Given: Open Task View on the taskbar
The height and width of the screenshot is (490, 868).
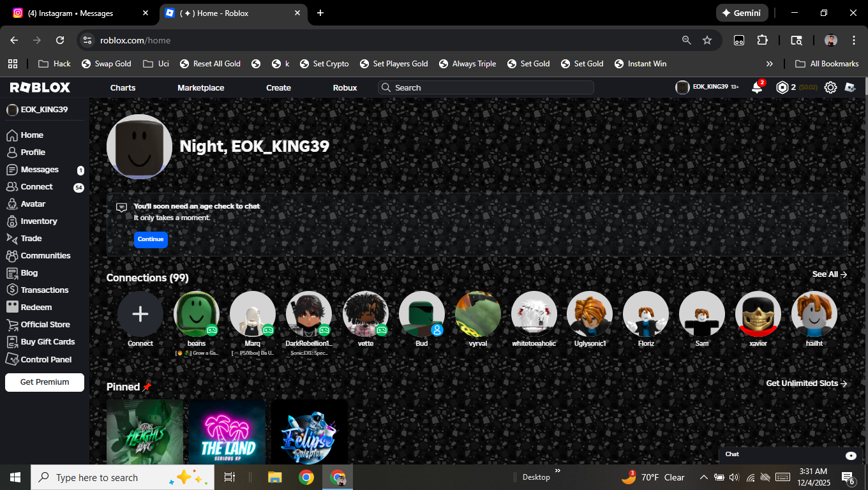Looking at the screenshot, I should tap(230, 477).
